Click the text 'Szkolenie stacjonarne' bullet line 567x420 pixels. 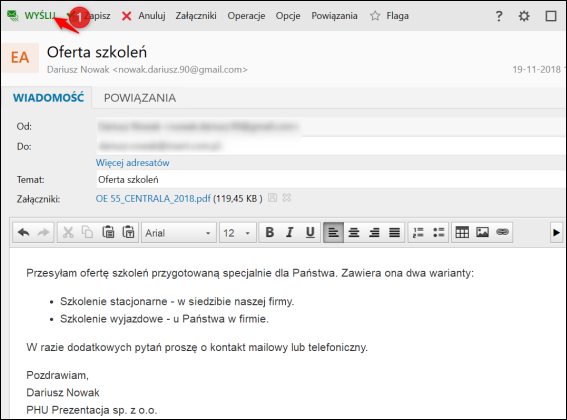click(177, 301)
